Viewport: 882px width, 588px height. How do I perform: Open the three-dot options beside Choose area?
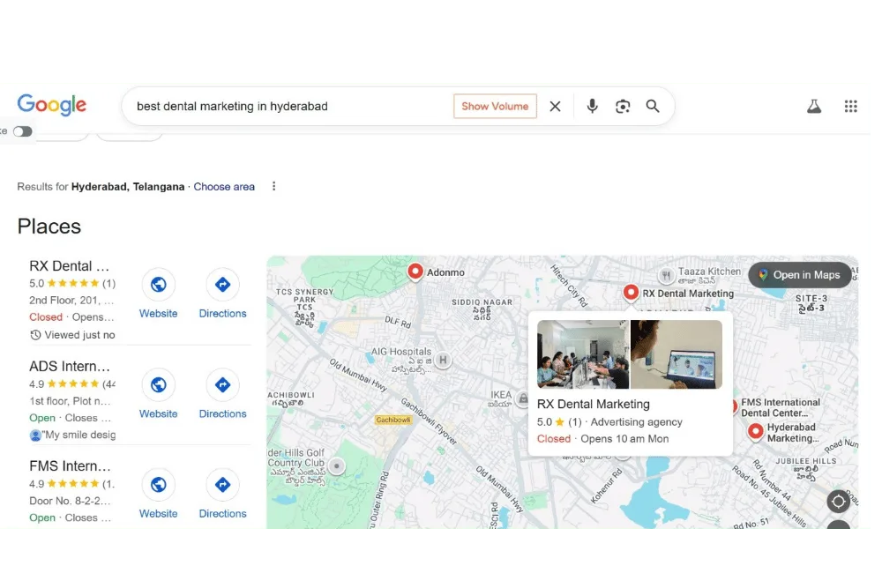[274, 186]
